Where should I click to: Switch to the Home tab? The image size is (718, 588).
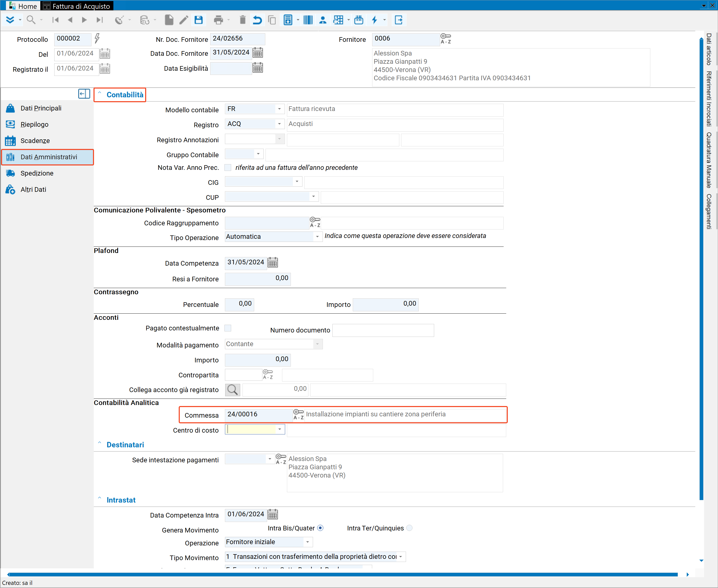tap(23, 6)
